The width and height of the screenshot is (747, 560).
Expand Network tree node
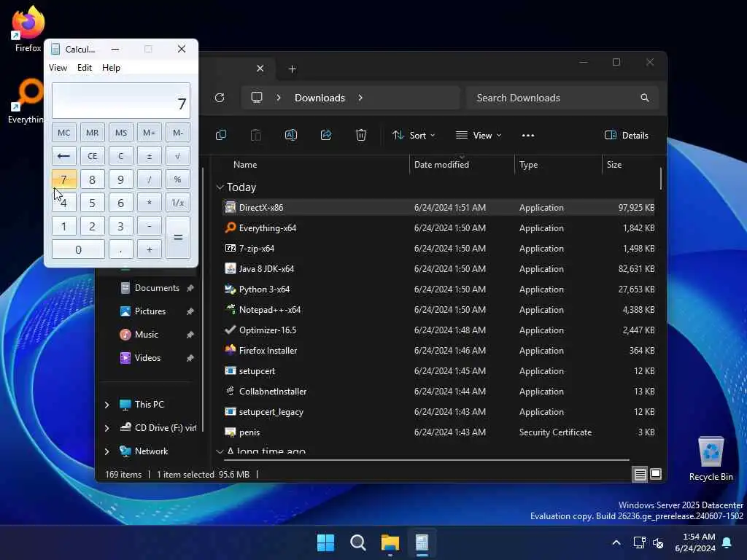(x=107, y=451)
